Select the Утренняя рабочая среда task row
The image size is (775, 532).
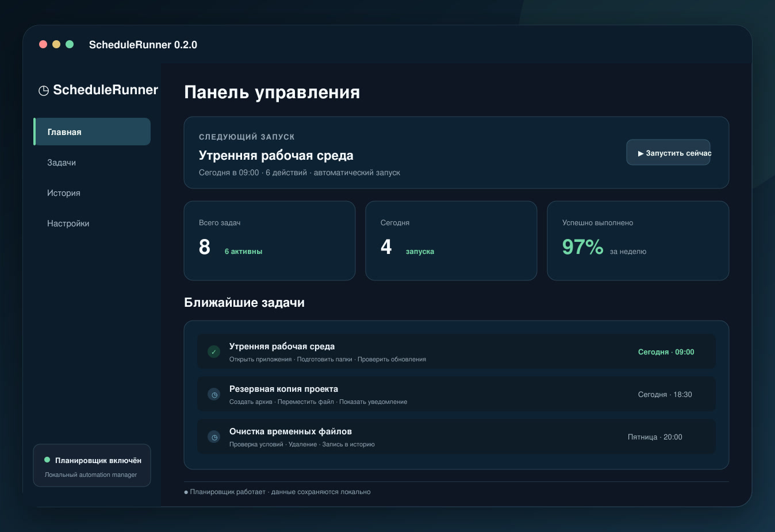[456, 352]
